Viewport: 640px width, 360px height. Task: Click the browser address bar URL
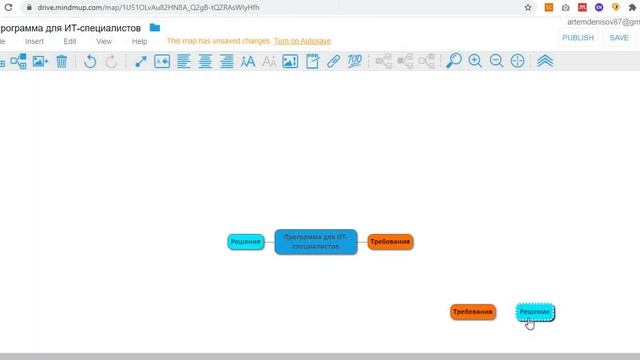149,7
